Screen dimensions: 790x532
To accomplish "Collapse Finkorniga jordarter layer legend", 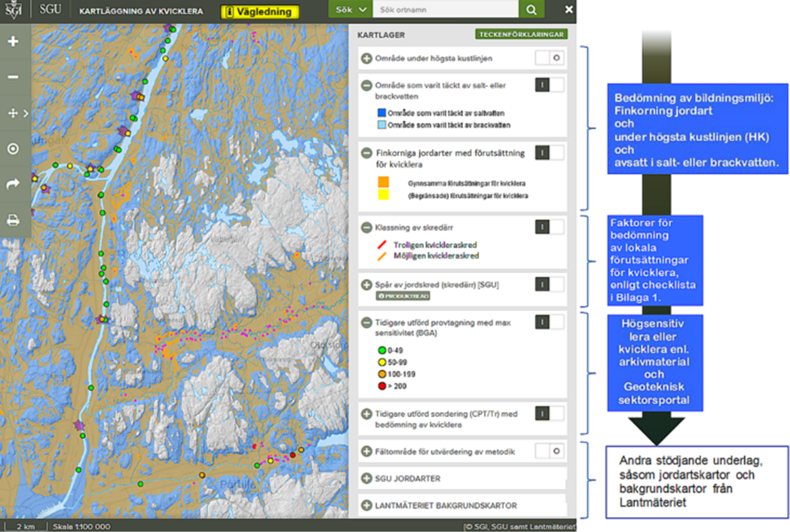I will pos(367,153).
